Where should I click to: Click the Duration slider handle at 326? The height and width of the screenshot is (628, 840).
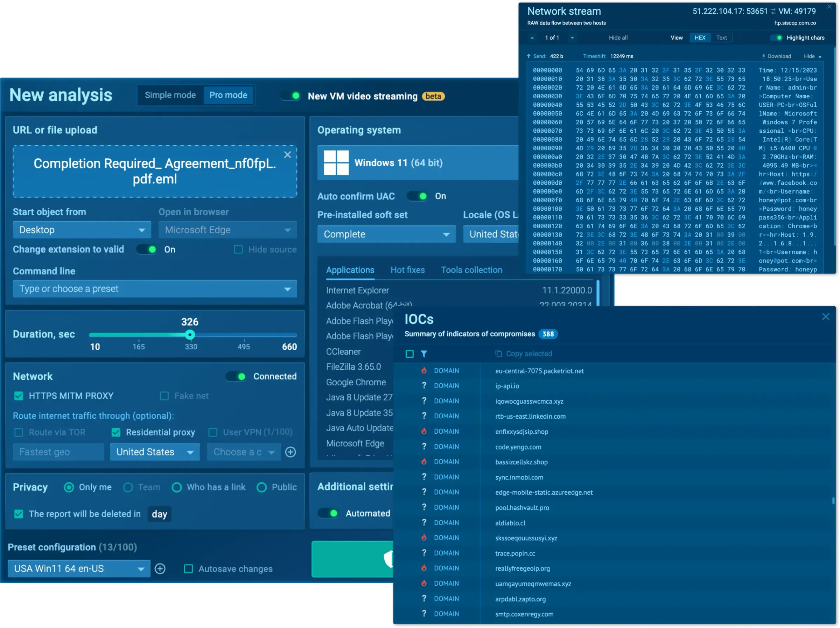point(190,335)
